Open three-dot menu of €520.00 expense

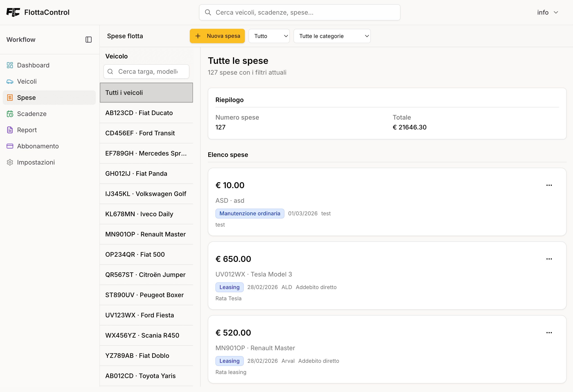[549, 333]
